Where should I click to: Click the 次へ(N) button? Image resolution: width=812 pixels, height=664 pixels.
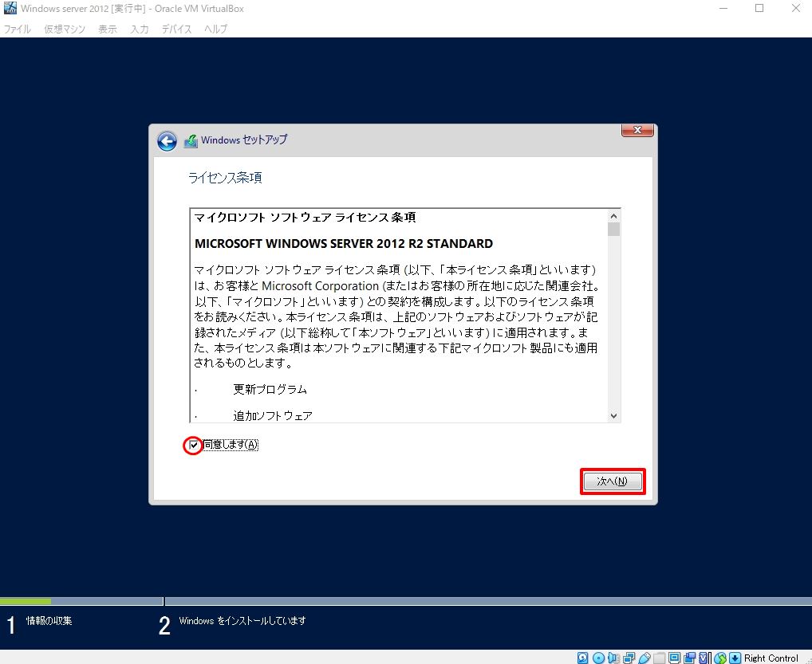(x=612, y=481)
